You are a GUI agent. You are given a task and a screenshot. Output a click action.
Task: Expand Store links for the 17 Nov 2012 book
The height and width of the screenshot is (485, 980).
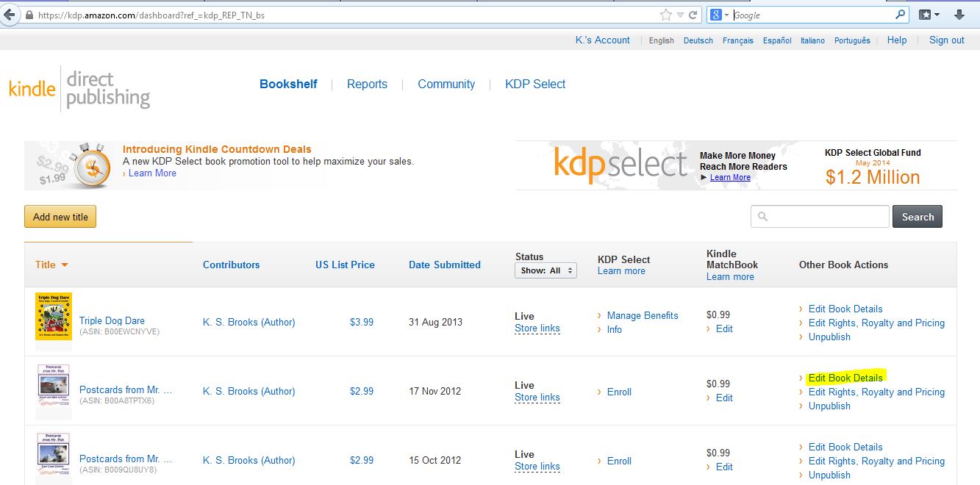[537, 398]
